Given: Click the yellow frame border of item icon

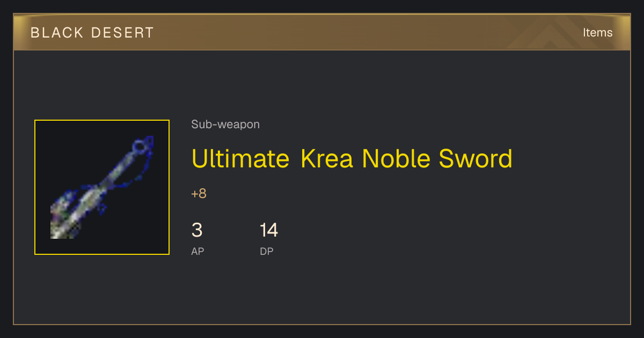Looking at the screenshot, I should (x=102, y=121).
